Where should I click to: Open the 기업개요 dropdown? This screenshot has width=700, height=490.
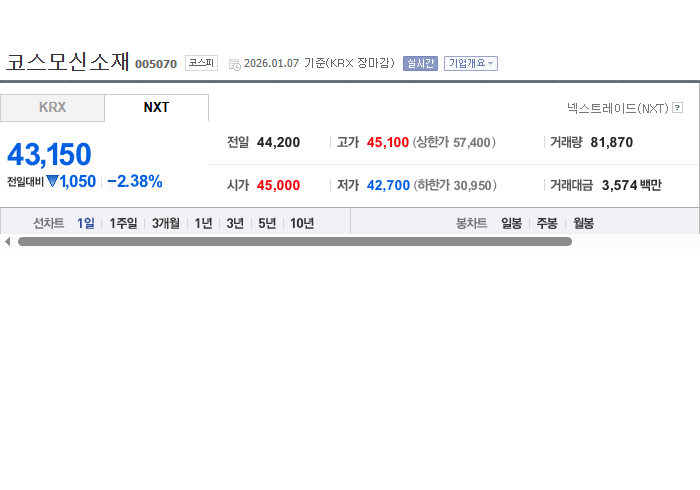tap(471, 63)
